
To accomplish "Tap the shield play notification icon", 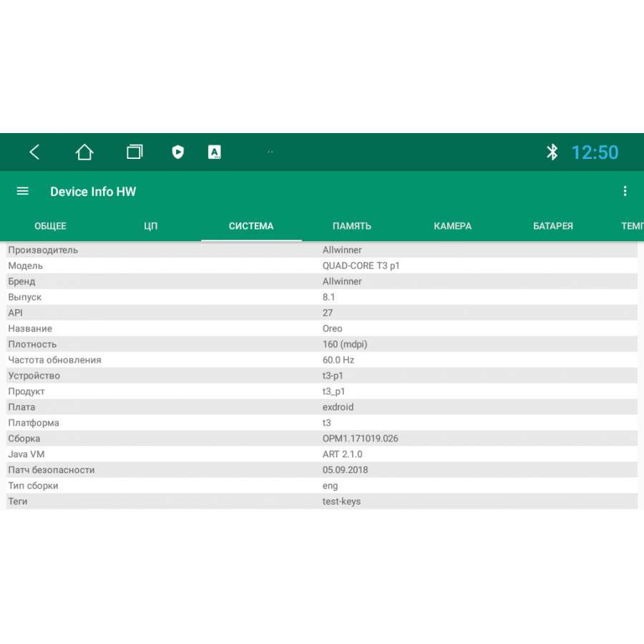I will click(x=177, y=152).
